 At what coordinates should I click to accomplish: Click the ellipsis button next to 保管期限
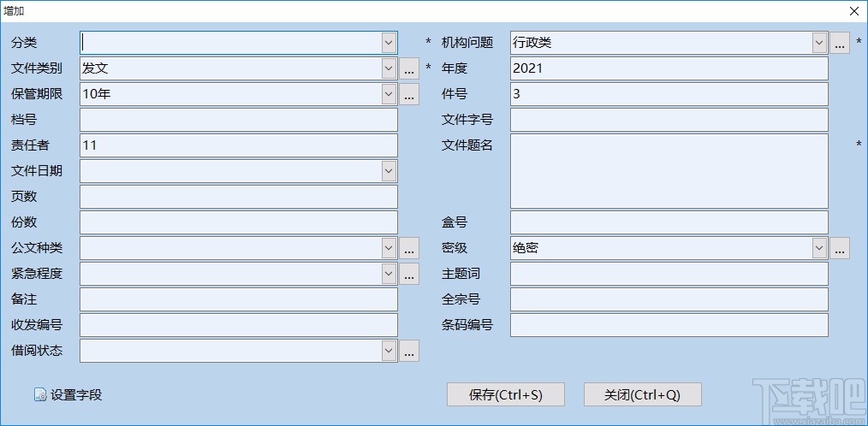[409, 94]
